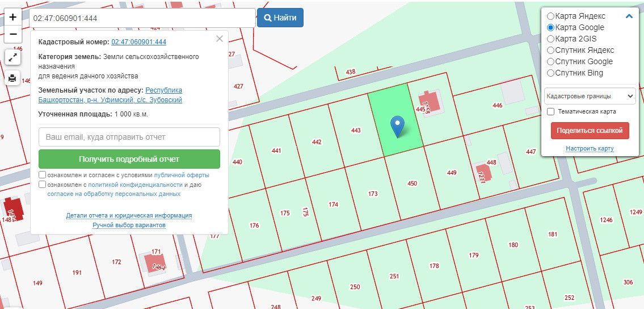Viewport: 644px width, 309px height.
Task: Select parcel 176 on the map
Action: 254,225
